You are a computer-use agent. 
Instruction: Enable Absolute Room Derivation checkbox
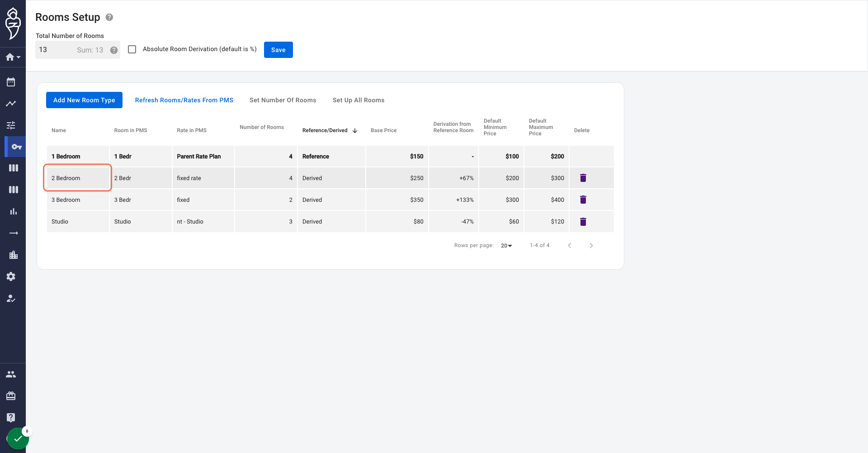tap(132, 49)
